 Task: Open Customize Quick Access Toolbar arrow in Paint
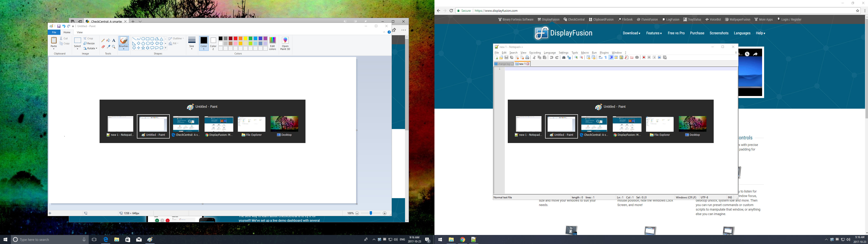click(73, 26)
